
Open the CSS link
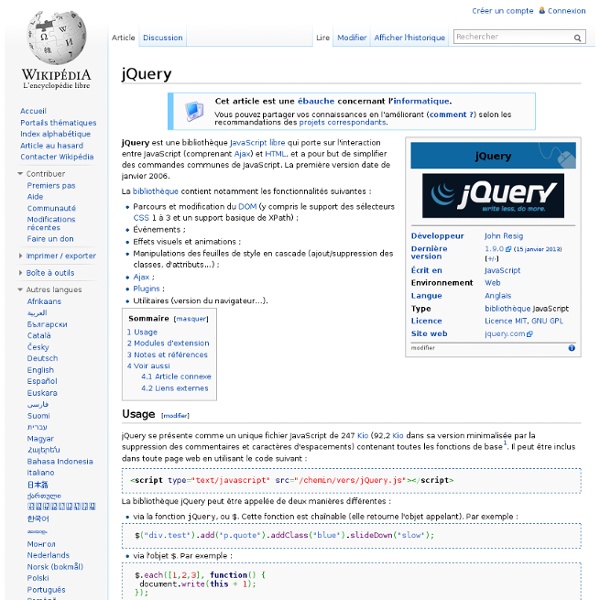coord(141,218)
